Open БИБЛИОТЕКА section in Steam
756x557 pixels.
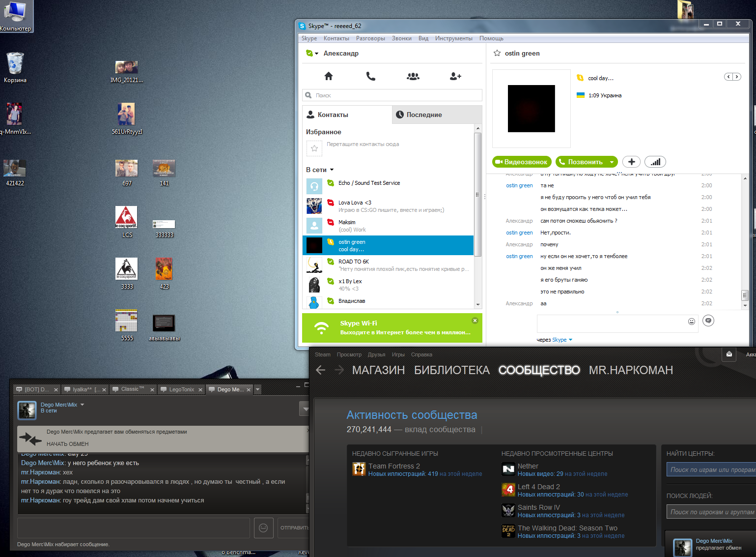coord(452,370)
